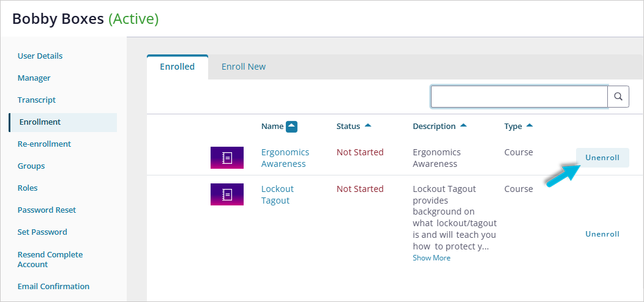Viewport: 644px width, 302px height.
Task: Select the Enrolled tab
Action: pos(178,67)
